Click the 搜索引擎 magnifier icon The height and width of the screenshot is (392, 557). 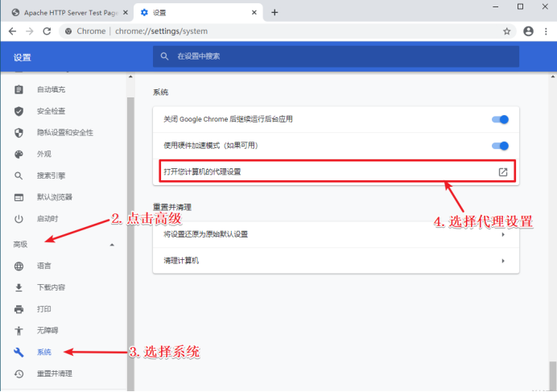(x=19, y=175)
